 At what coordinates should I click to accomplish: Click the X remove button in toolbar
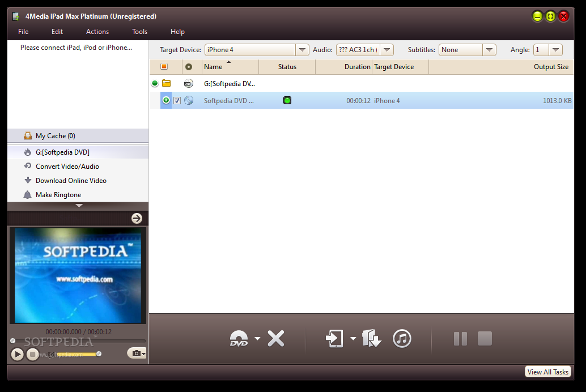pos(276,339)
